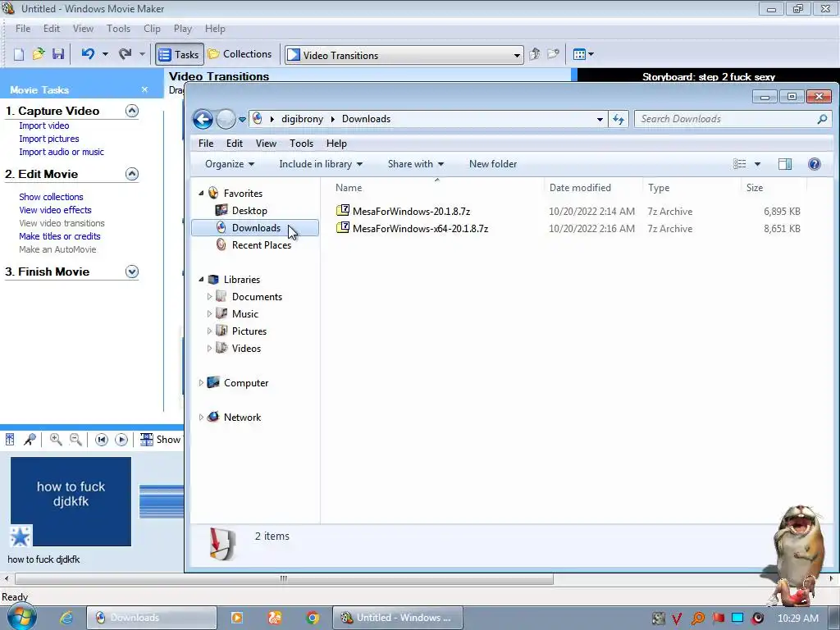The image size is (840, 630).
Task: Click Set Audio Levels icon on storyboard toolbar
Action: [10, 440]
